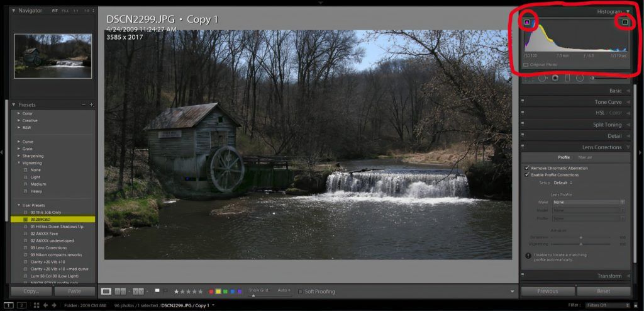Viewport: 644px width, 311px height.
Task: Apply the red color label swatch
Action: point(211,291)
